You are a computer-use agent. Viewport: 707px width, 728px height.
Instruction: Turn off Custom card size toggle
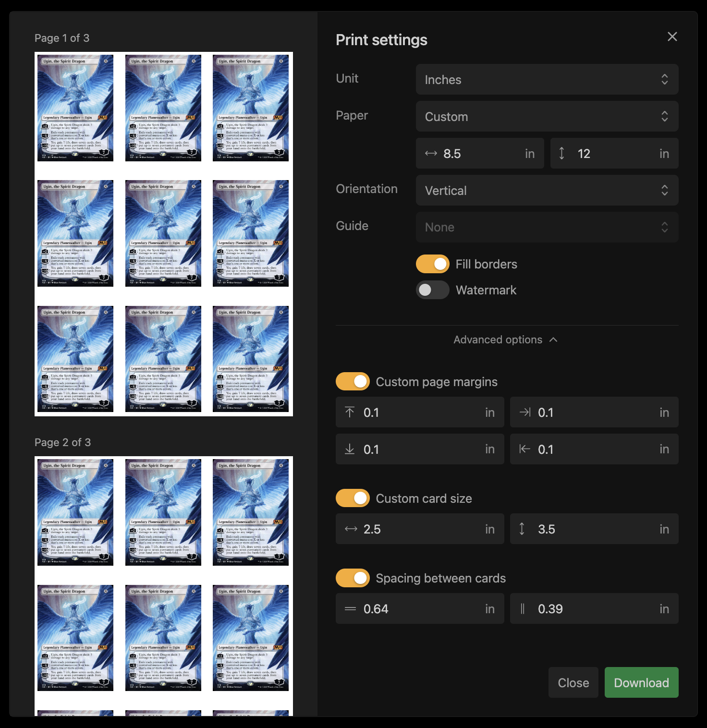pos(353,498)
